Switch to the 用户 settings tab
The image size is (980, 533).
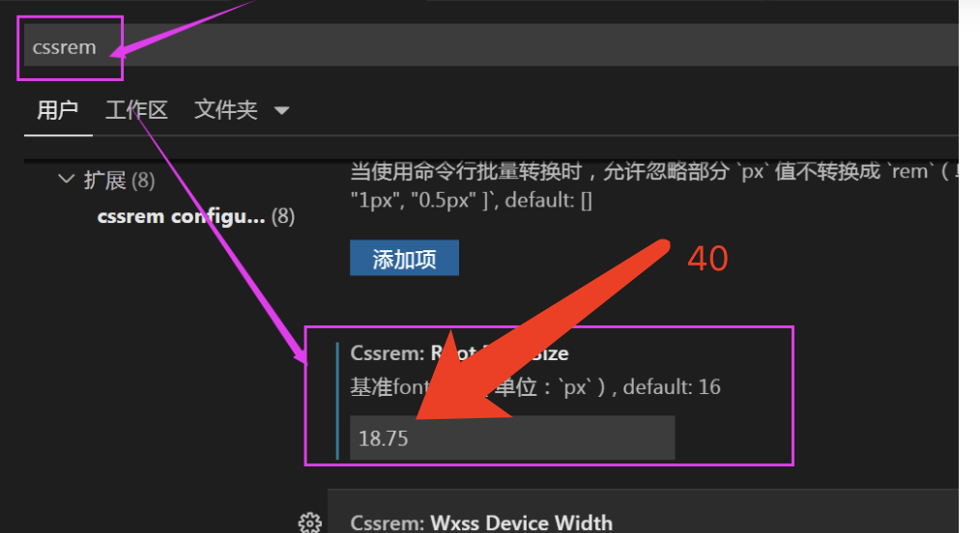pos(57,110)
